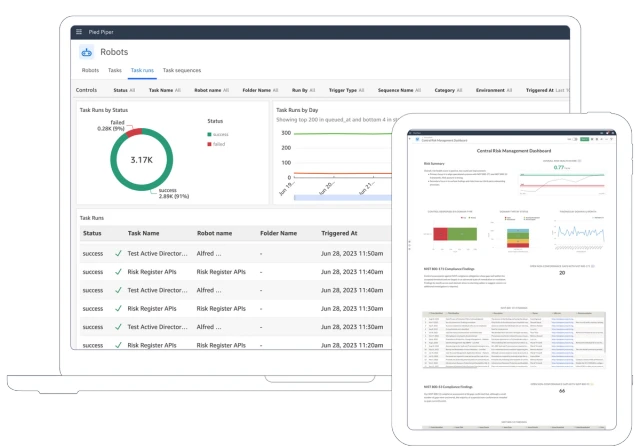
Task: Expand the Trigger Type filter
Action: 347,90
